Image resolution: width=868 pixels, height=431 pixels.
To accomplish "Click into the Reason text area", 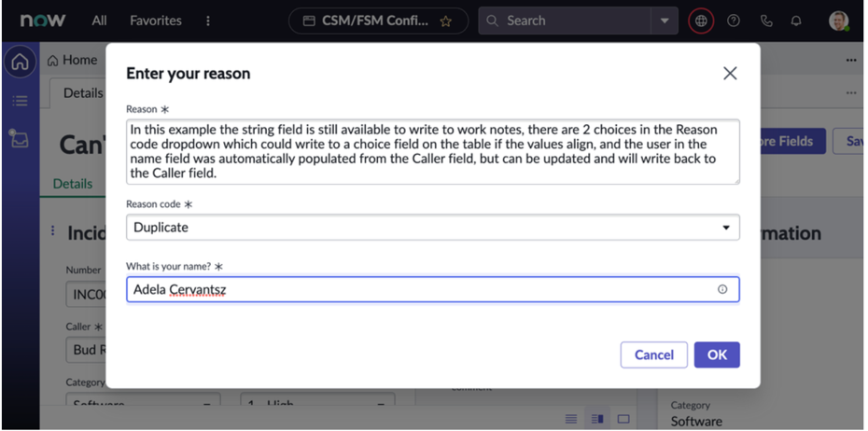I will click(x=433, y=151).
